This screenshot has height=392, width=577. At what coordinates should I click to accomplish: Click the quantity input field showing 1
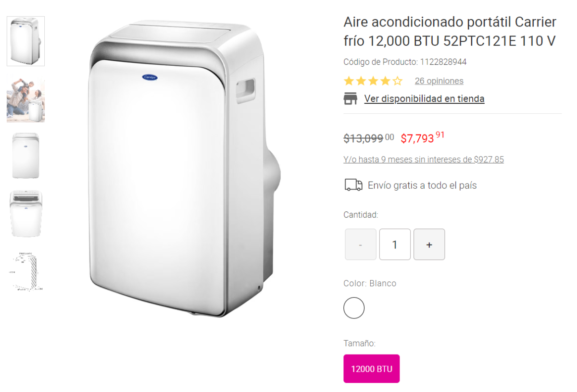[x=395, y=245]
